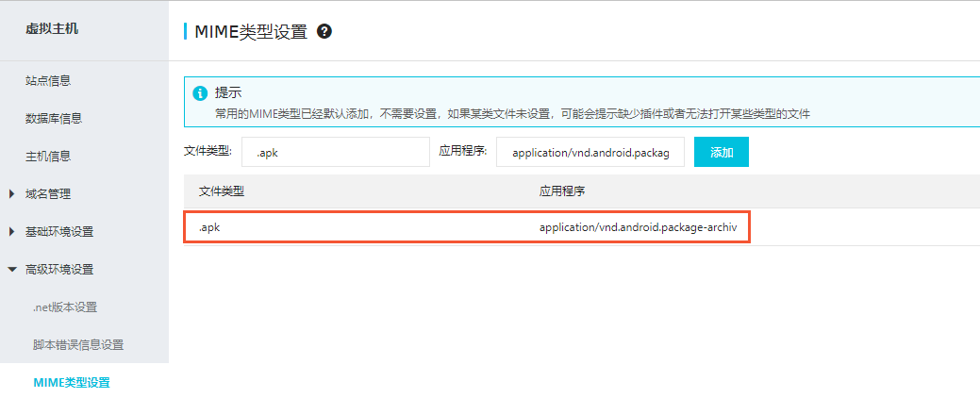Select MIME类型设置 submenu item

click(x=72, y=383)
